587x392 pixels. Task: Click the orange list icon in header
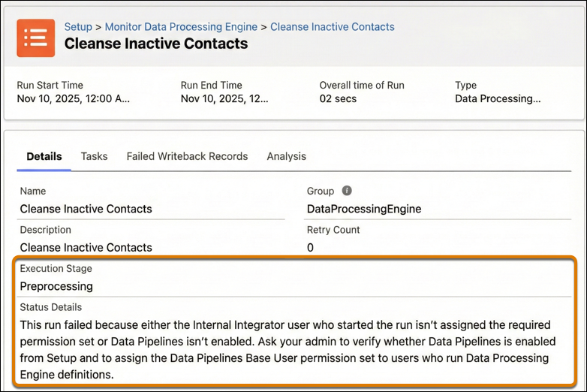(x=35, y=38)
